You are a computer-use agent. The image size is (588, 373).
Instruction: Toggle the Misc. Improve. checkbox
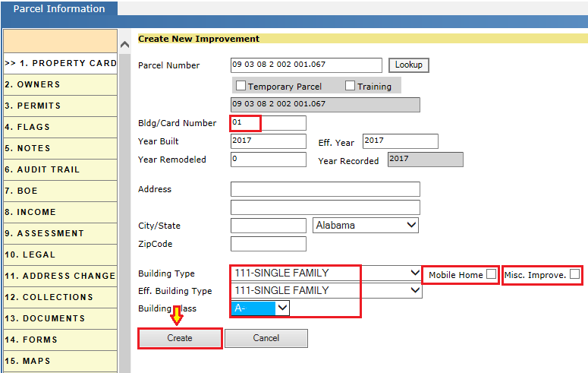point(574,273)
